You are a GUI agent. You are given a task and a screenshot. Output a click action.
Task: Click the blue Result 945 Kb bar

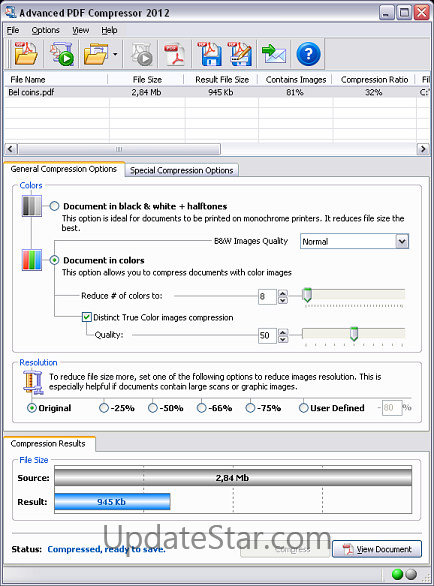pyautogui.click(x=112, y=502)
